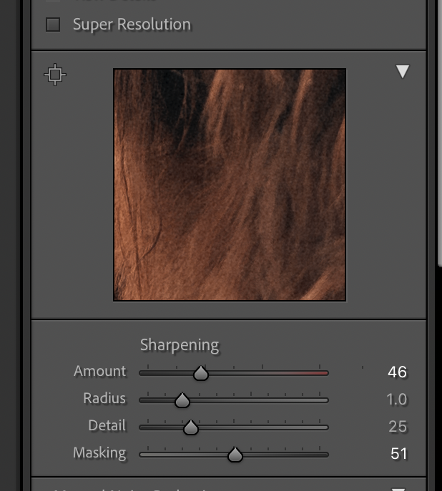Click the Amount slider handle
This screenshot has height=491, width=442.
tap(201, 373)
